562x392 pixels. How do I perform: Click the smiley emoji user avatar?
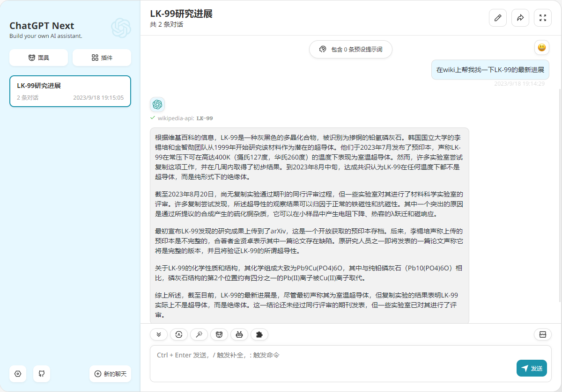tap(541, 47)
